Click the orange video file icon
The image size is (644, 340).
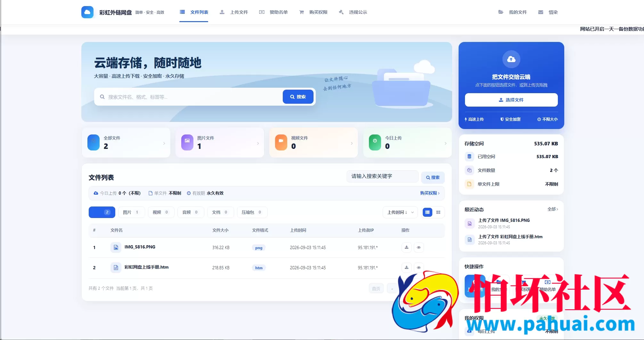point(281,142)
